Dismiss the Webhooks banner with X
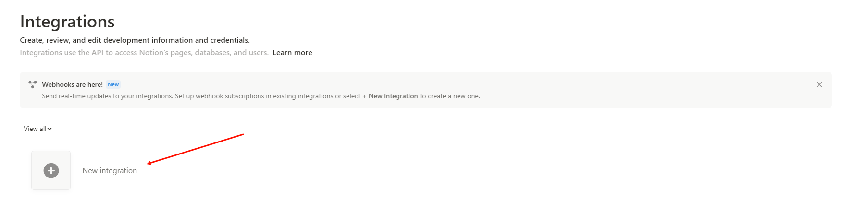The image size is (868, 201). pyautogui.click(x=819, y=84)
